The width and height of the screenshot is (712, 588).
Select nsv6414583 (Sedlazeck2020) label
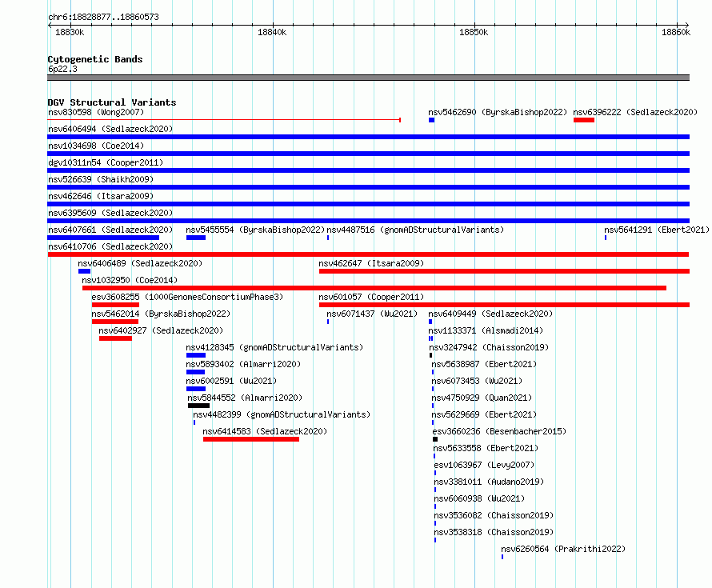265,431
